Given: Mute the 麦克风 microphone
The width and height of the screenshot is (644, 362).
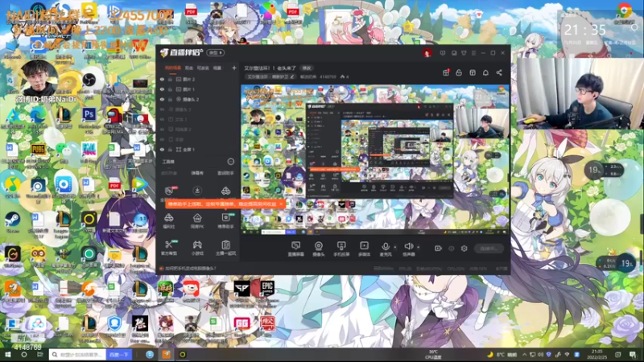Looking at the screenshot, I should (x=386, y=249).
